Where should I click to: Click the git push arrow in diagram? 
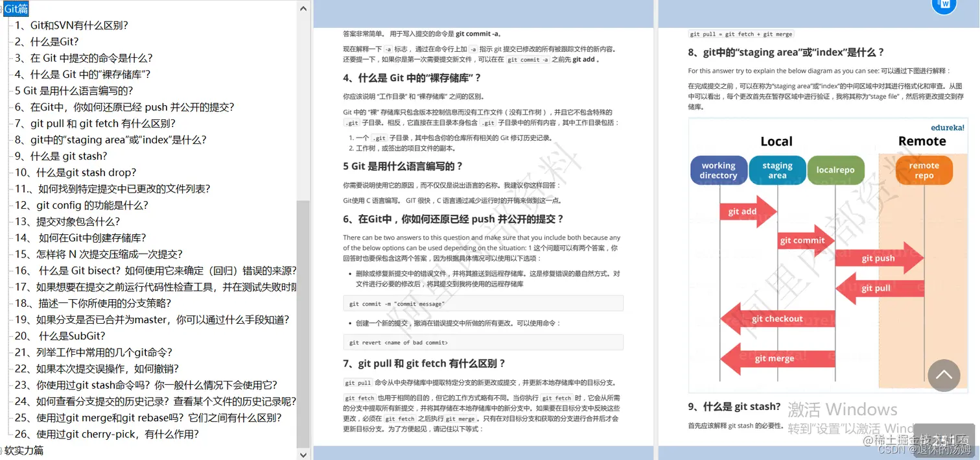pos(880,258)
